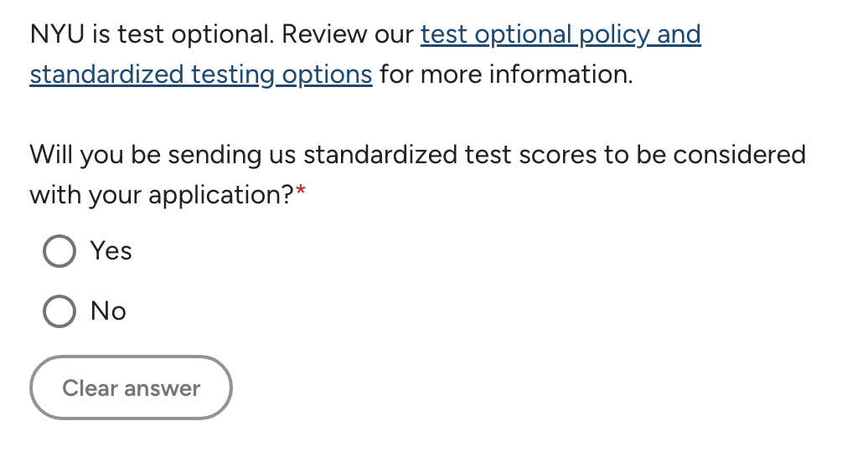Click the No option label
Image resolution: width=868 pixels, height=462 pixels.
click(x=108, y=311)
